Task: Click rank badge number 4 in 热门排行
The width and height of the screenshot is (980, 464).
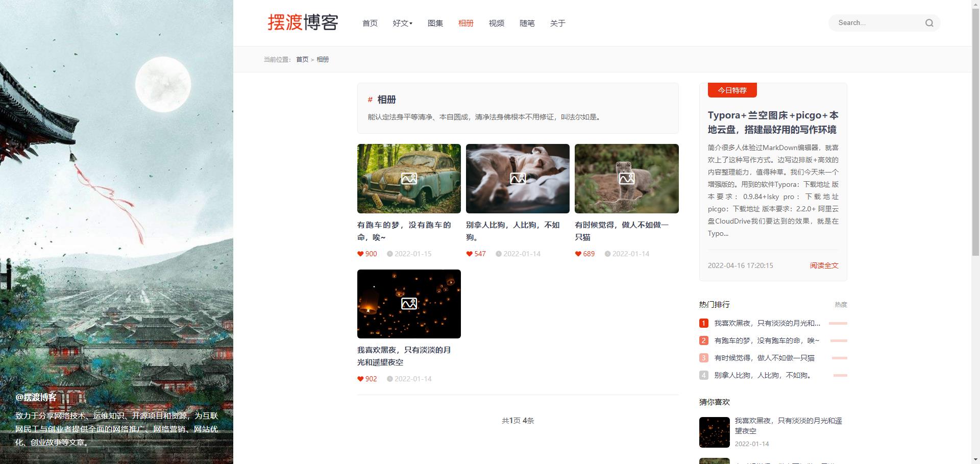Action: 703,375
